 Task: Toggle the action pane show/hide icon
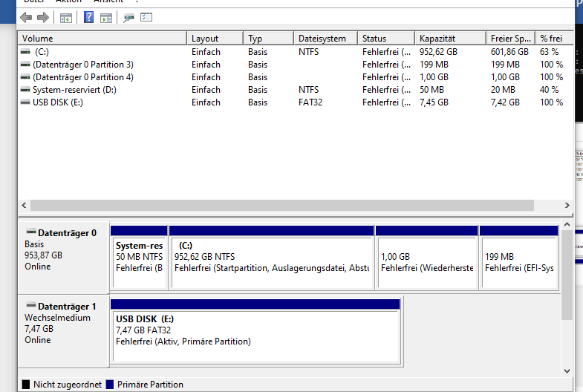(106, 18)
